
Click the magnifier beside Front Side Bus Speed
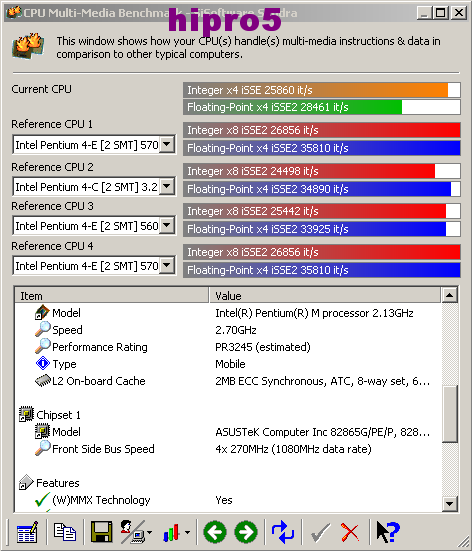pos(43,448)
